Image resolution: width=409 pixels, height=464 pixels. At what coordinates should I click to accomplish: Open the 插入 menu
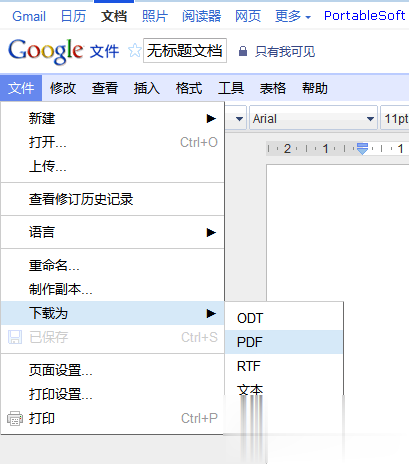[x=147, y=88]
